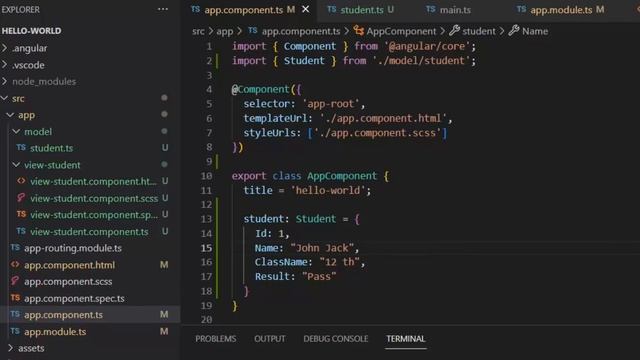Expand the .vscode folder chevron

point(4,64)
